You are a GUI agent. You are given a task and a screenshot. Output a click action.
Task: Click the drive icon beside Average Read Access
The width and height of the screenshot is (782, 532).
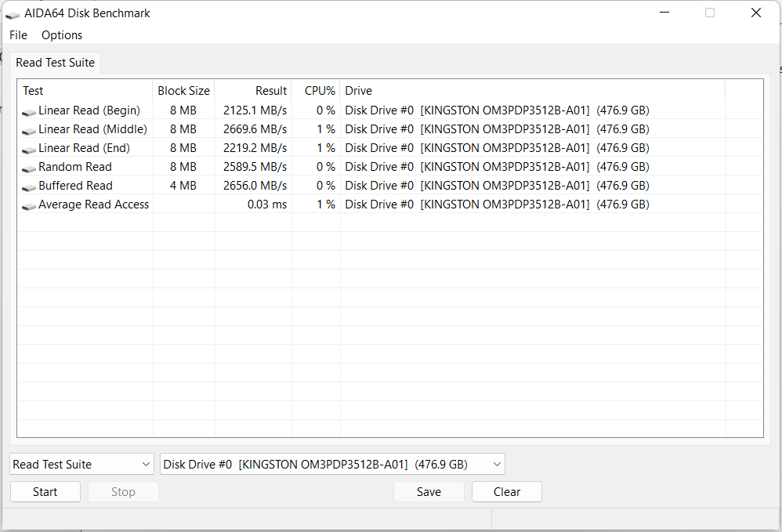(x=29, y=206)
